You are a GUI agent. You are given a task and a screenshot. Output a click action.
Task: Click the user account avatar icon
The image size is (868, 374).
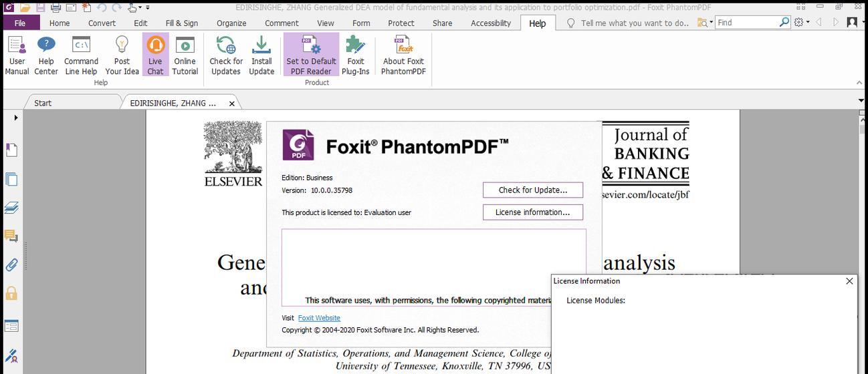852,22
